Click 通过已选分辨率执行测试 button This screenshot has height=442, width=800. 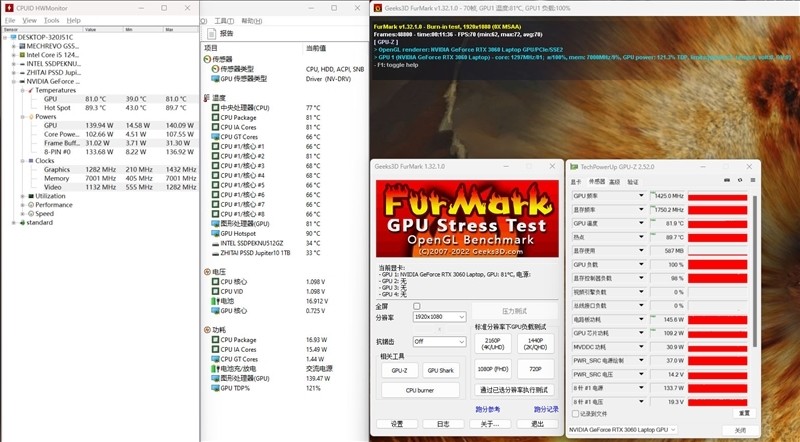click(x=514, y=390)
